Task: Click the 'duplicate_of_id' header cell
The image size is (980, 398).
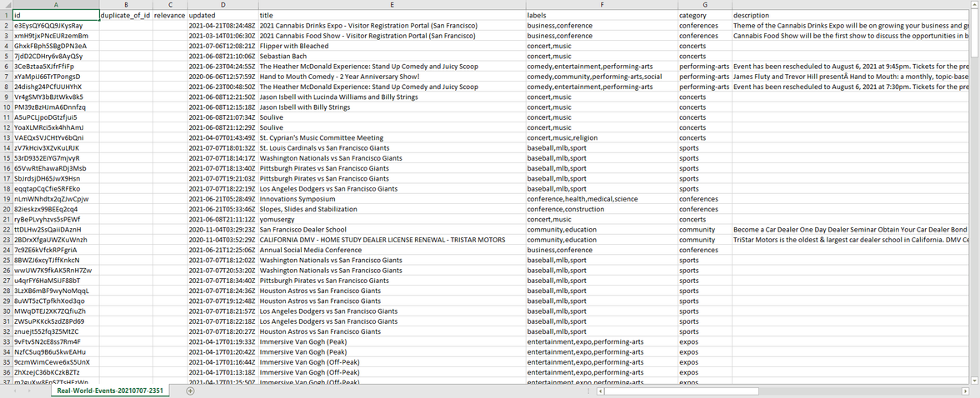Action: click(x=126, y=15)
